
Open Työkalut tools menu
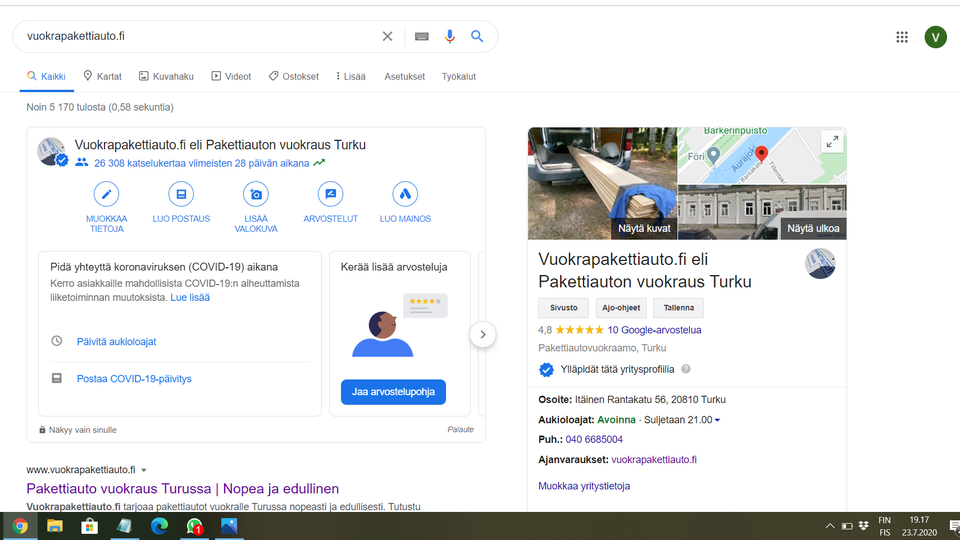(459, 77)
